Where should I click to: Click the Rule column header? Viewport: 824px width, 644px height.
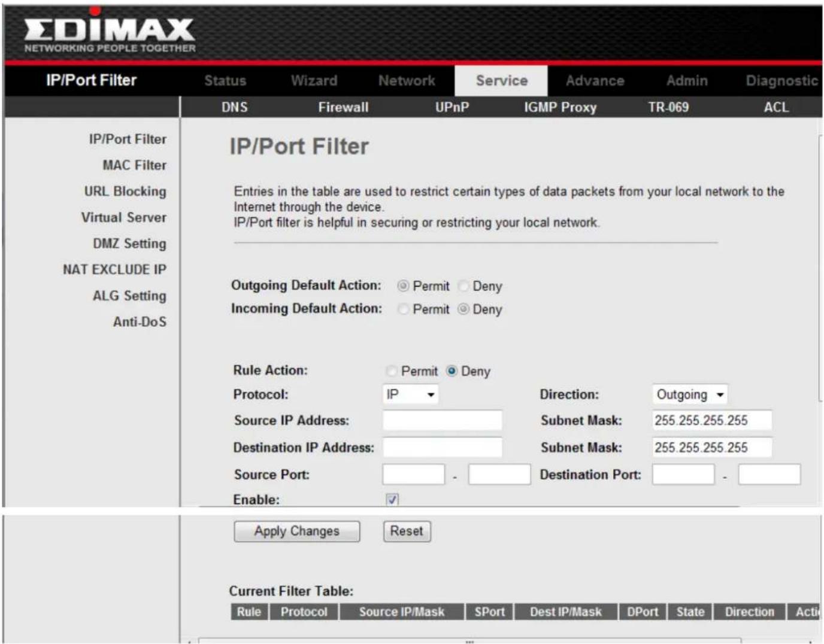pyautogui.click(x=249, y=612)
